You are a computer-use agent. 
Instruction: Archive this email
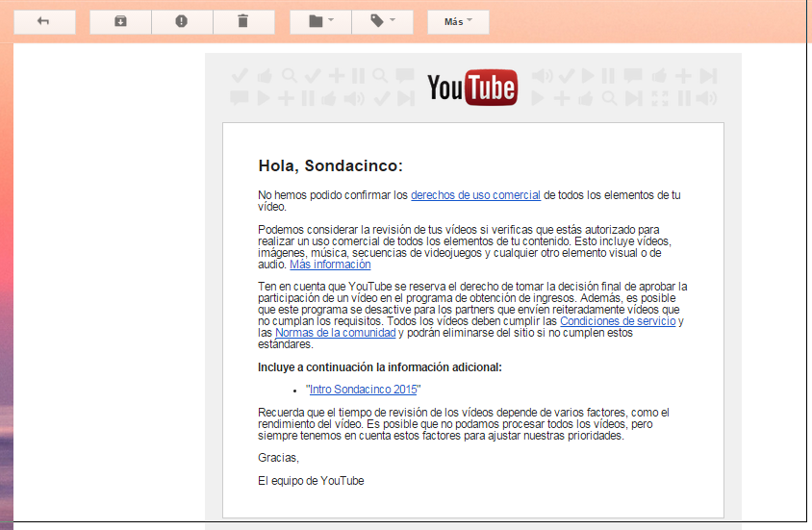[120, 22]
